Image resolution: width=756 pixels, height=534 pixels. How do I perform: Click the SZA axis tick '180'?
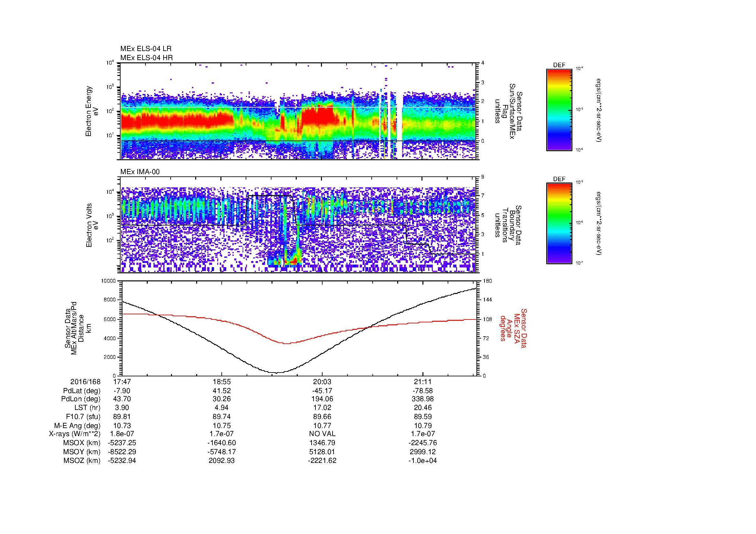487,281
